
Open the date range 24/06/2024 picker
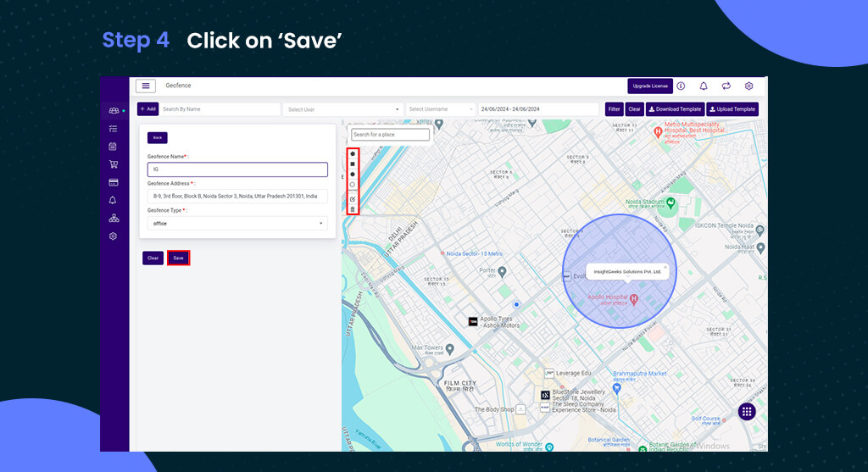tap(538, 109)
